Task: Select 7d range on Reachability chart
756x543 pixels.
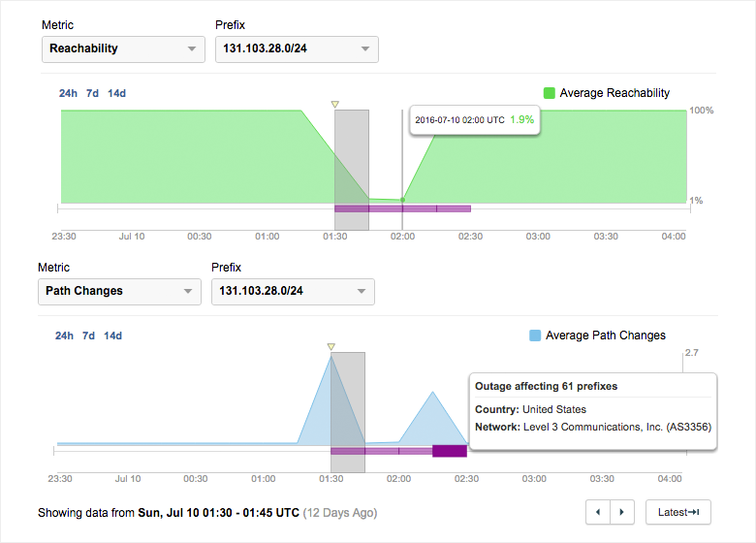Action: pyautogui.click(x=92, y=93)
